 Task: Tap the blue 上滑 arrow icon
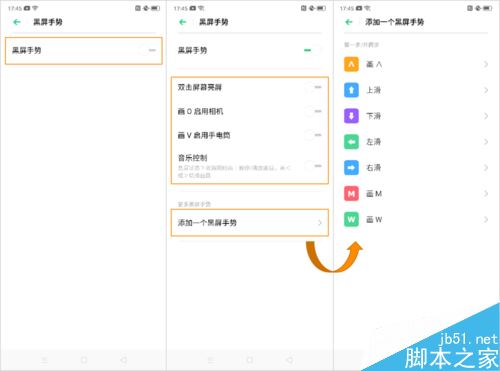351,90
